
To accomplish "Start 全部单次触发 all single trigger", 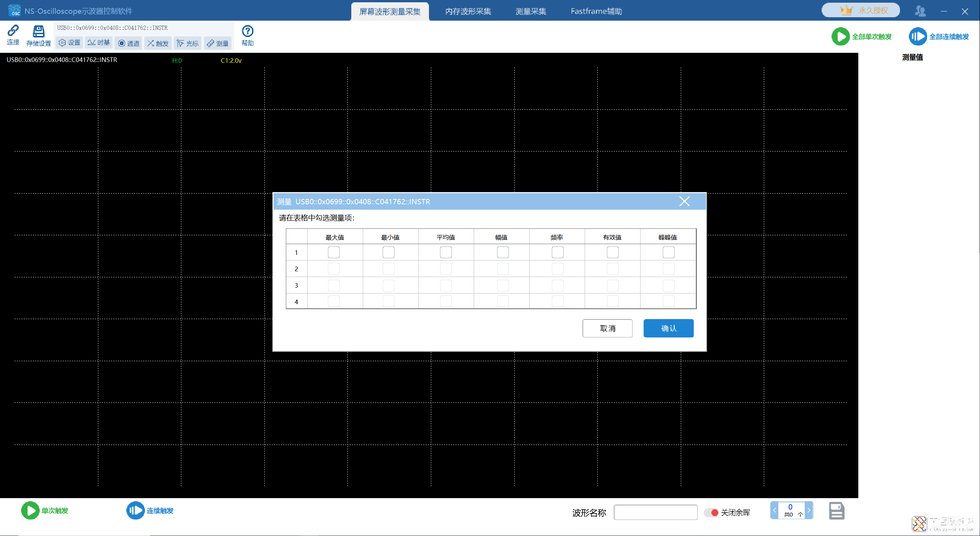I will [x=861, y=37].
